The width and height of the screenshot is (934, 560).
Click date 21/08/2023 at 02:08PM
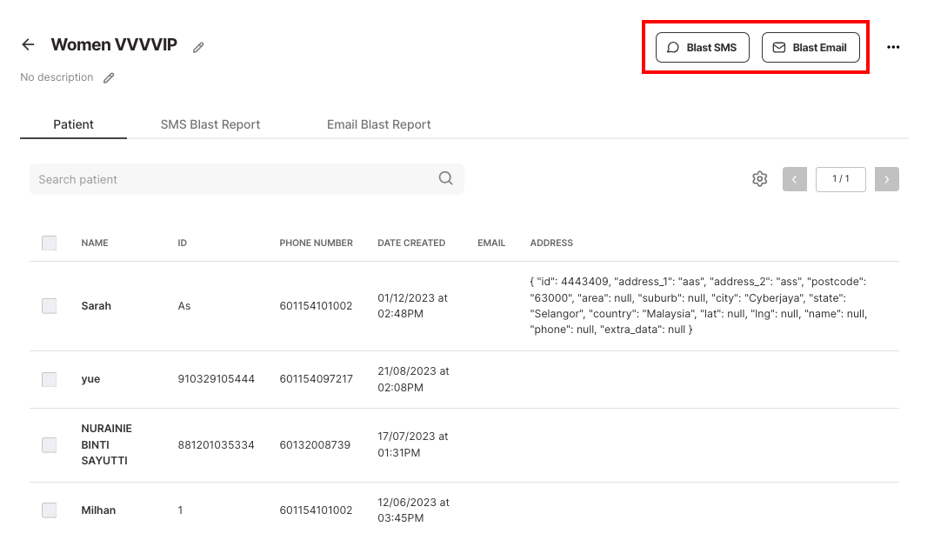413,379
